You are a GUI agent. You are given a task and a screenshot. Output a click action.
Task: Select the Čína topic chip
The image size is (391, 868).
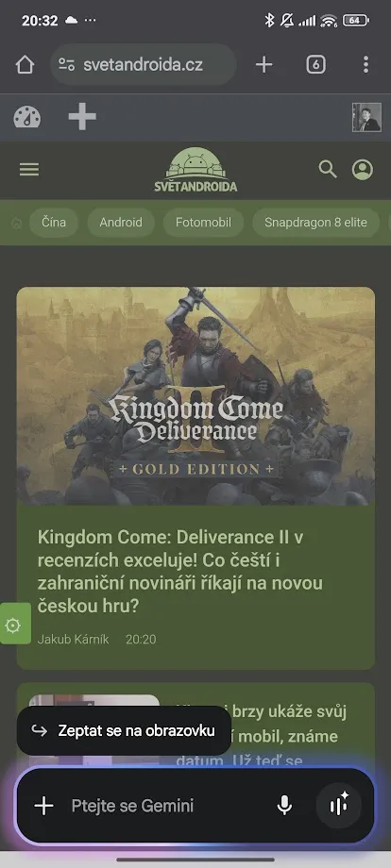pyautogui.click(x=54, y=223)
